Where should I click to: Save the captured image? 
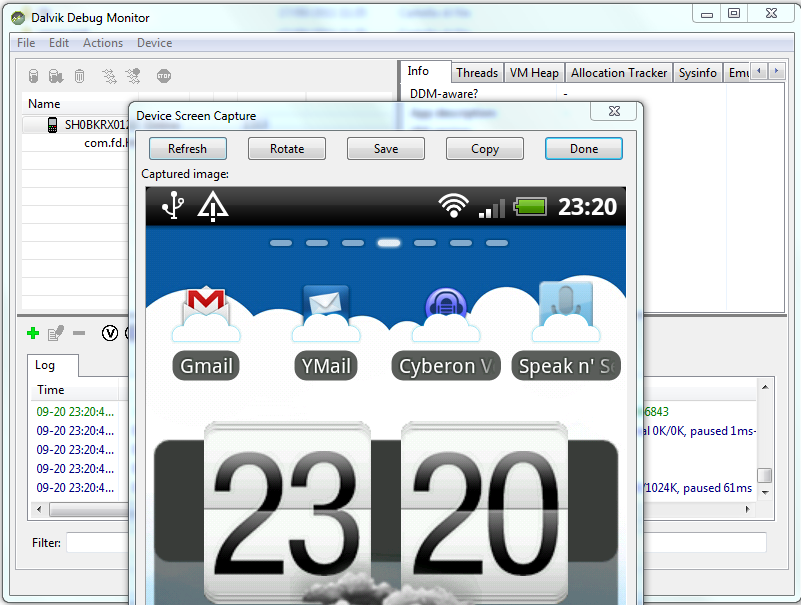pyautogui.click(x=386, y=149)
